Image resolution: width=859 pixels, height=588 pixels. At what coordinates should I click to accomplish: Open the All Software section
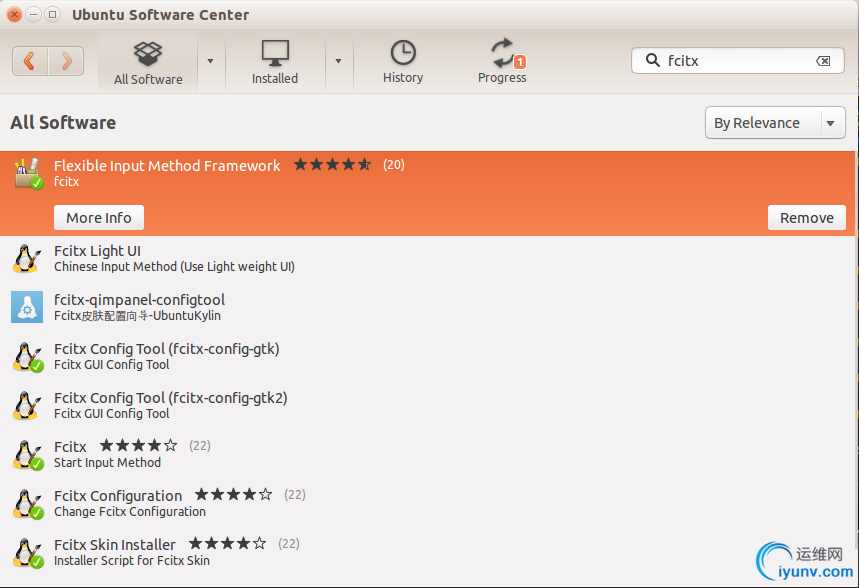click(x=148, y=63)
